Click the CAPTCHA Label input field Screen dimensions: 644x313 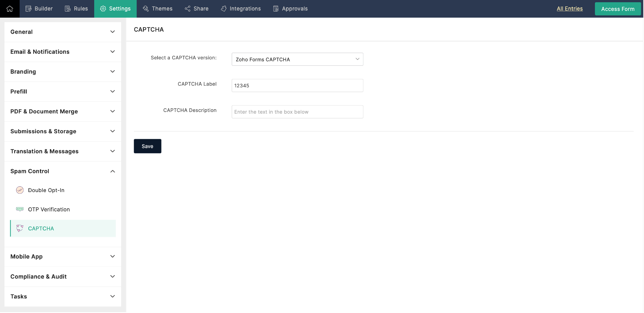coord(297,85)
